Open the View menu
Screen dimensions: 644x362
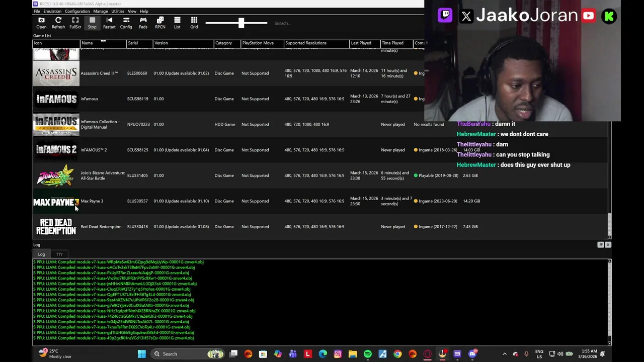pyautogui.click(x=132, y=11)
